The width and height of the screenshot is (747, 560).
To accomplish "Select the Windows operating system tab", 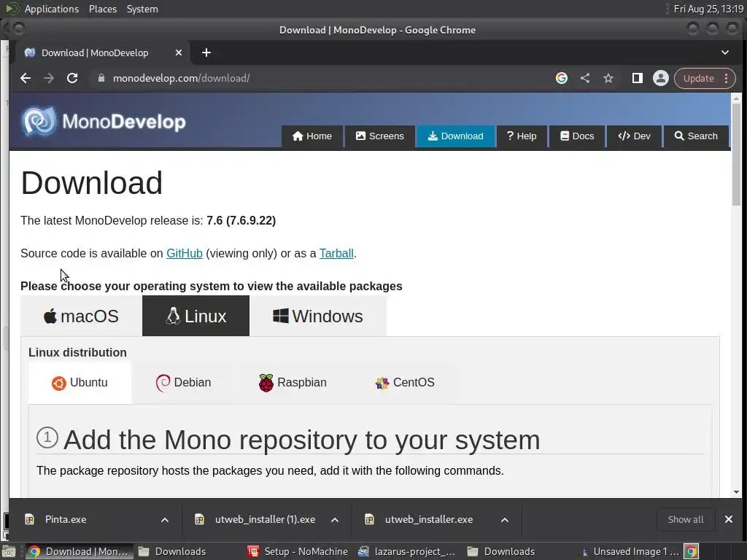I will (x=318, y=316).
